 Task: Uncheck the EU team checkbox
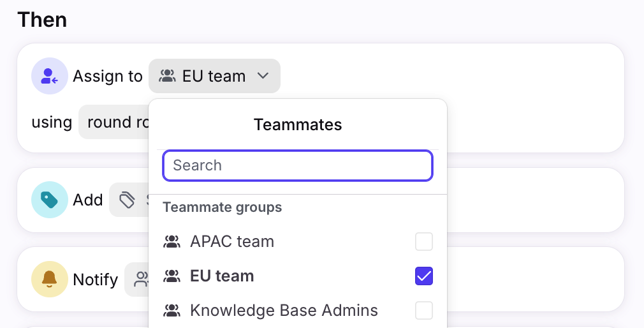[x=424, y=276]
